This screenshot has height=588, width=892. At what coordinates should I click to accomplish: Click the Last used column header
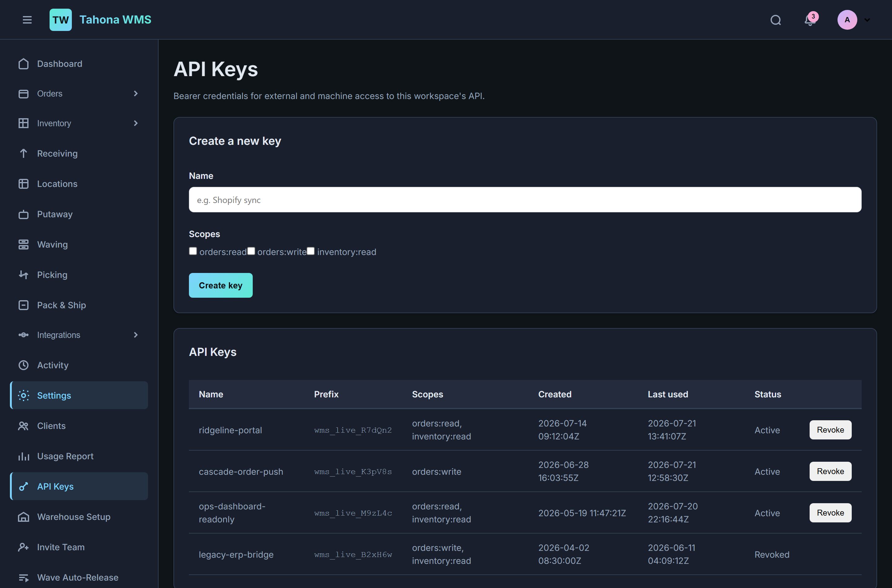click(668, 394)
